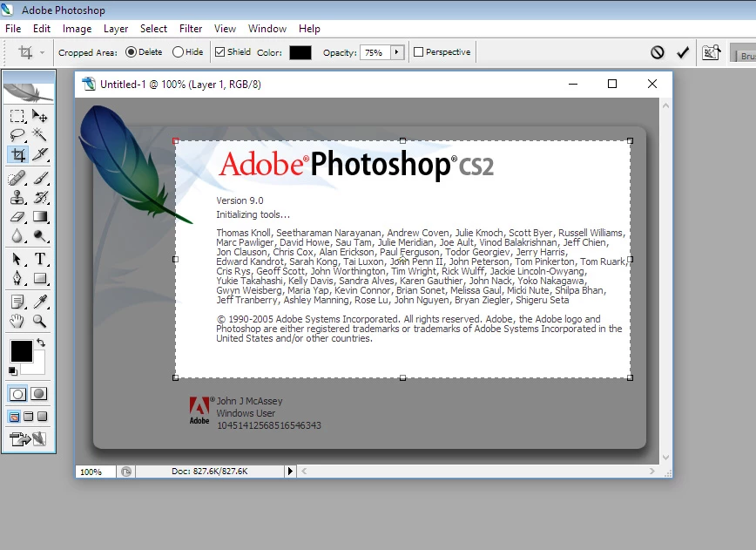The image size is (756, 550).
Task: Choose Full Screen Mode without menu
Action: (x=43, y=417)
